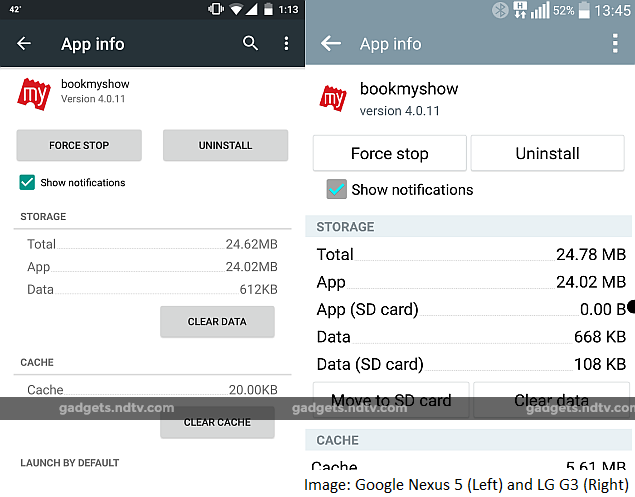Tap Move to SD card button
This screenshot has height=497, width=635.
tap(391, 400)
